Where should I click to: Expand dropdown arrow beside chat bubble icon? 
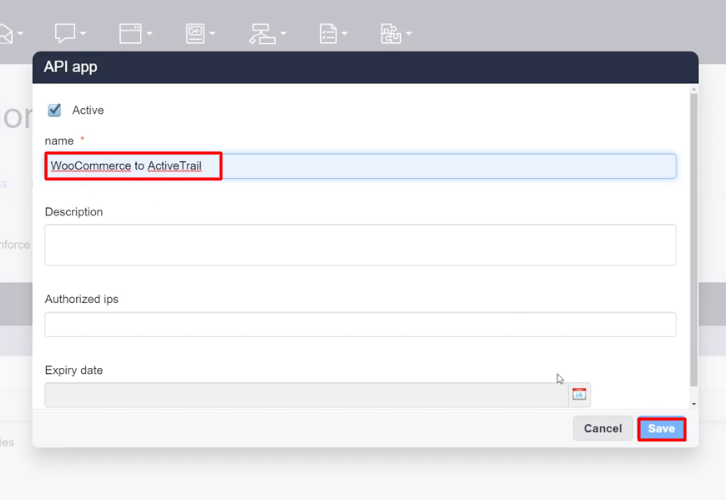click(x=83, y=33)
